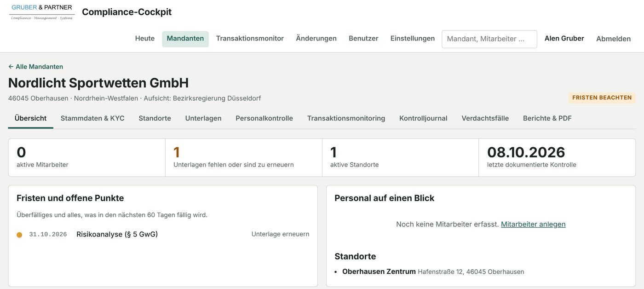Viewport: 644px width, 289px height.
Task: Open the Kontrolljournal tab
Action: [423, 118]
